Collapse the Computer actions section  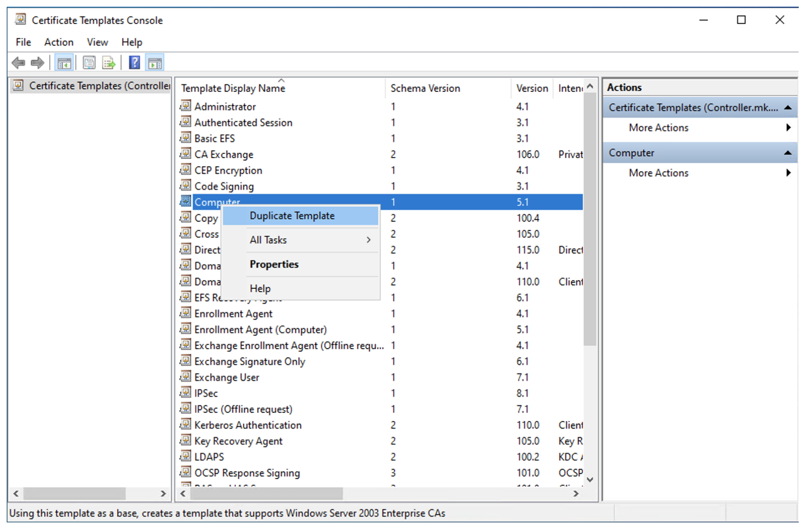point(787,153)
